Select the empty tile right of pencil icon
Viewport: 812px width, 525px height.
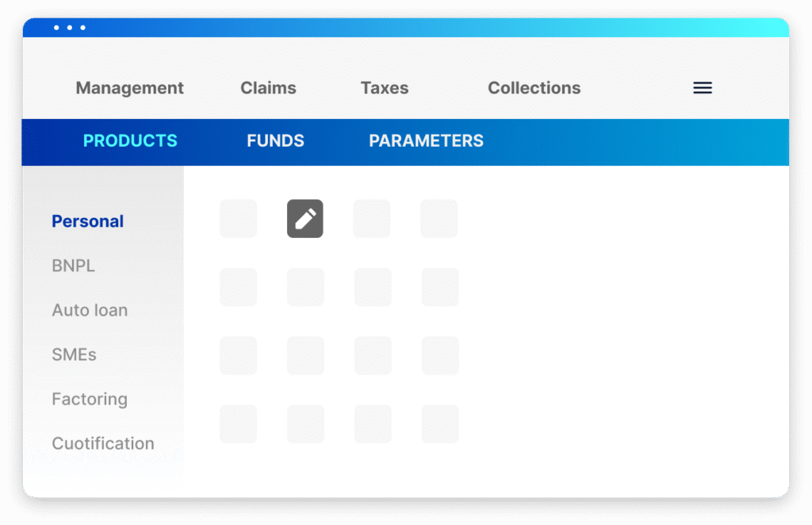(x=372, y=219)
